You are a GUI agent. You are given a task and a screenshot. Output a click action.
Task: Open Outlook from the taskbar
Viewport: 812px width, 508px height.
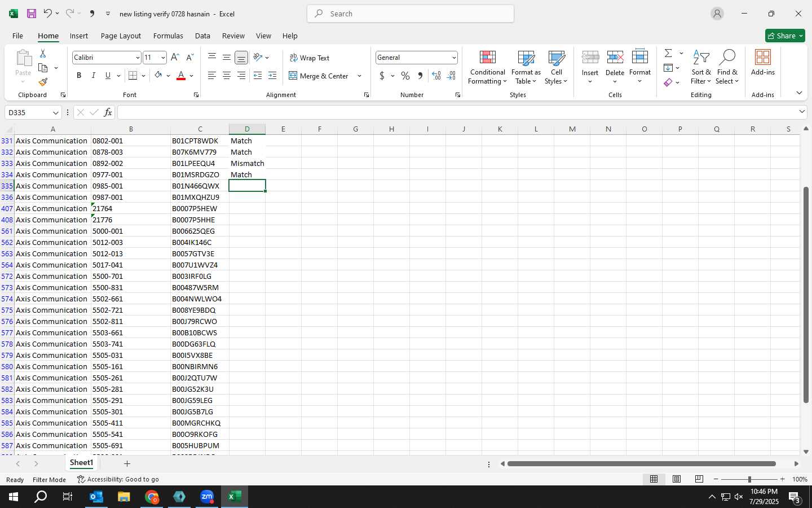point(96,497)
